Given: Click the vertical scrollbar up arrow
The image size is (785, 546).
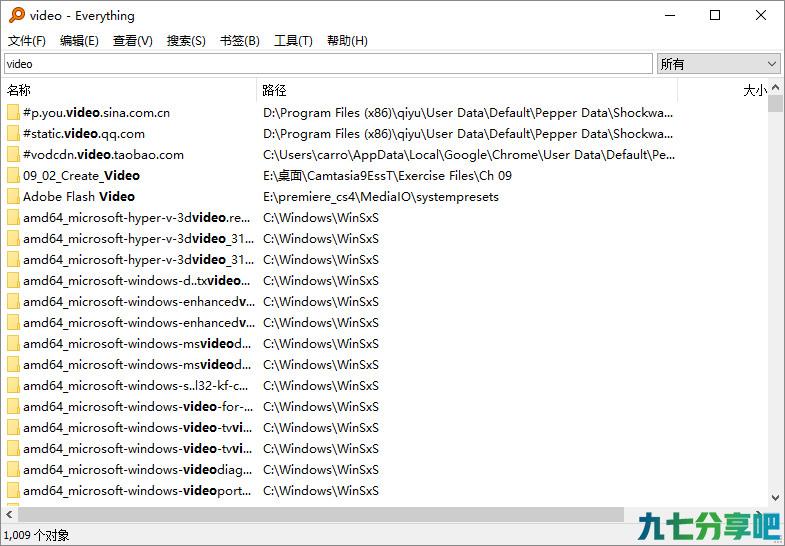Looking at the screenshot, I should pos(775,88).
